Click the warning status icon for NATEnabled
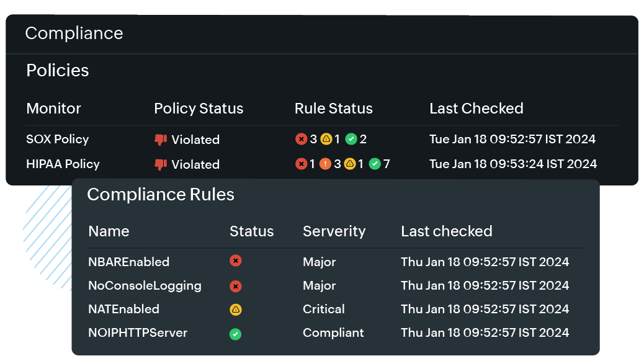The width and height of the screenshot is (644, 361). coord(235,309)
